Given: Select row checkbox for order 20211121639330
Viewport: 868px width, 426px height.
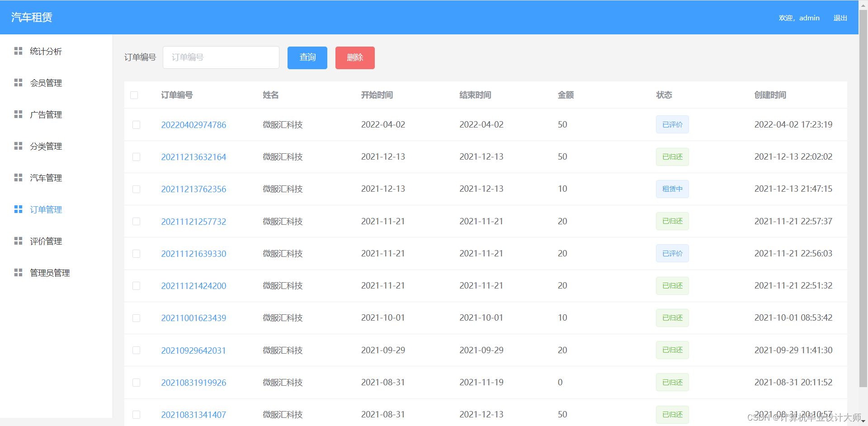Looking at the screenshot, I should point(136,254).
